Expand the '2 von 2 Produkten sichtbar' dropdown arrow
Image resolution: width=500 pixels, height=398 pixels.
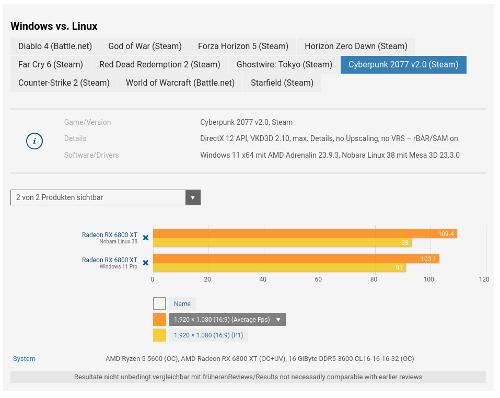click(x=193, y=197)
